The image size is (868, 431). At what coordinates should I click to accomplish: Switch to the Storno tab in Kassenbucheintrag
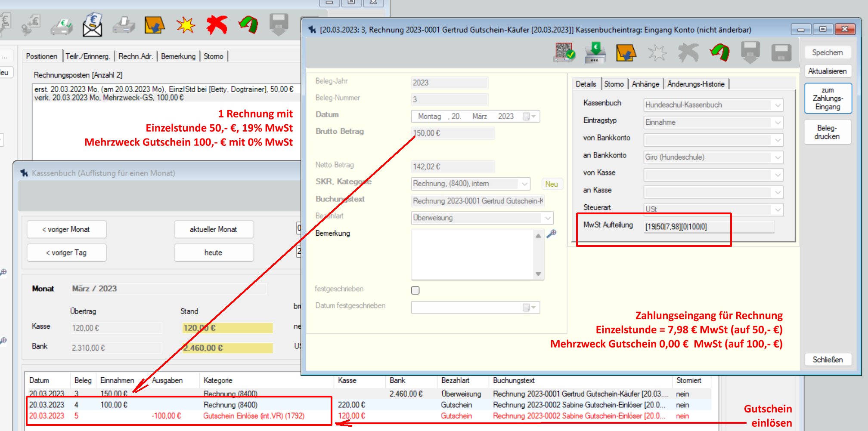click(x=614, y=84)
